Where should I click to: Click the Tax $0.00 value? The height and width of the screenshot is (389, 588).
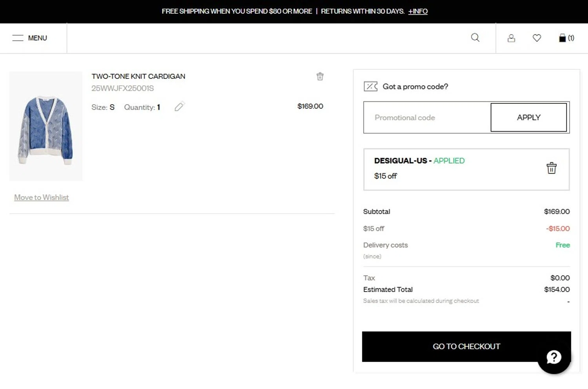pos(560,278)
